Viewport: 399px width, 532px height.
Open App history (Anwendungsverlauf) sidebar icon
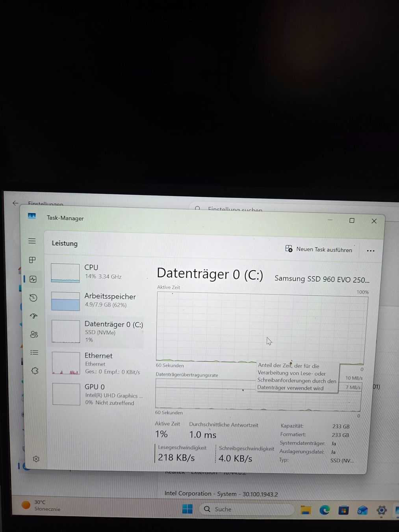pyautogui.click(x=33, y=298)
